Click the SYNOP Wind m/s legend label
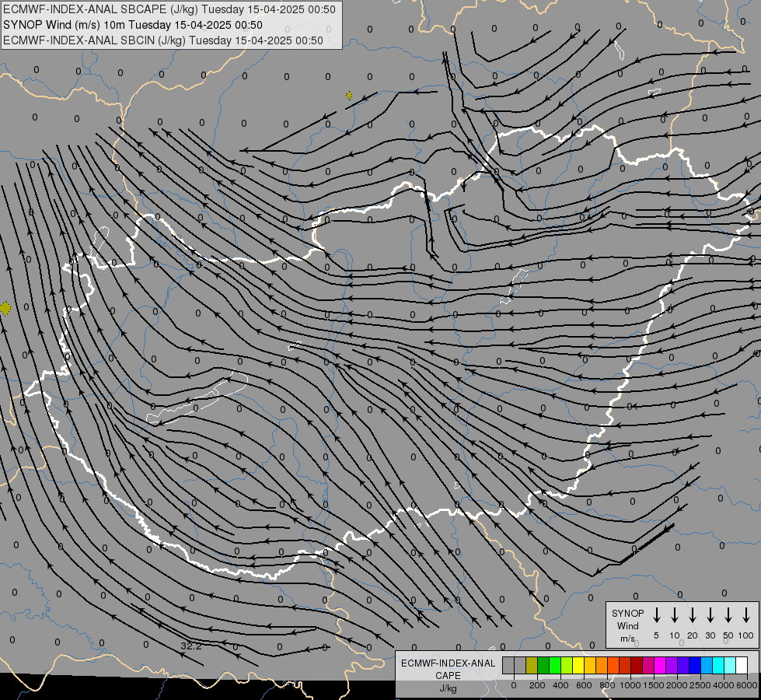Viewport: 761px width, 700px height. [x=627, y=625]
